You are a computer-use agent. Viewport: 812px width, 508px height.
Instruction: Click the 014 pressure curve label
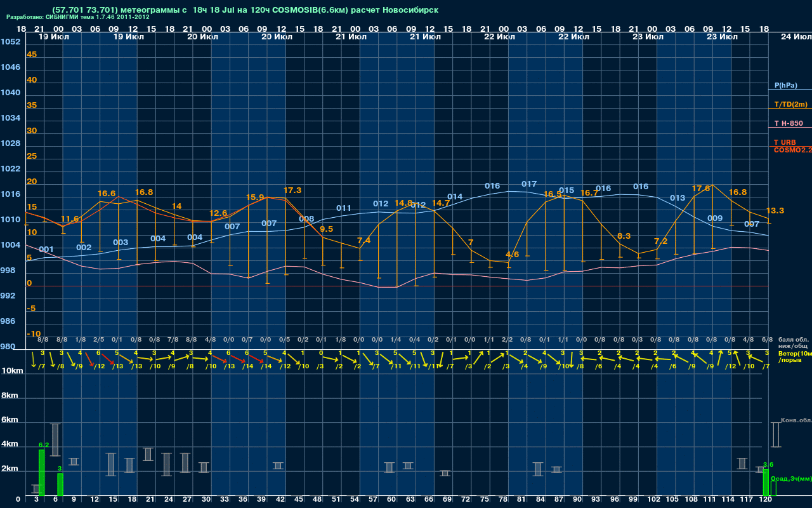pyautogui.click(x=455, y=197)
